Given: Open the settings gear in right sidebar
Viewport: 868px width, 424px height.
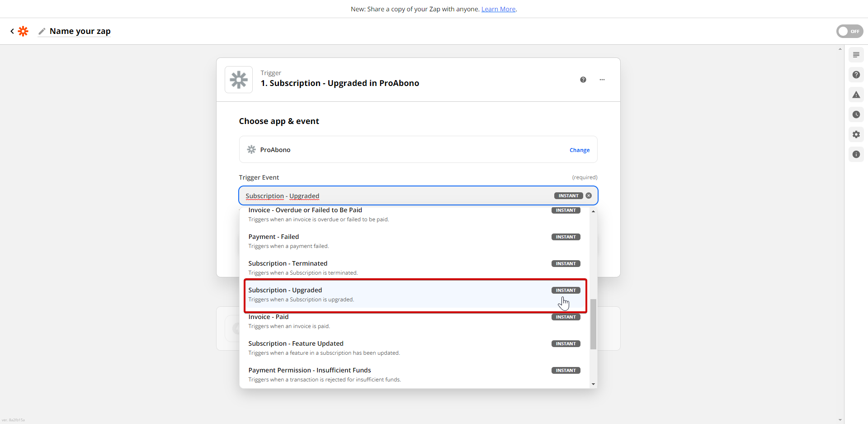Looking at the screenshot, I should (856, 134).
